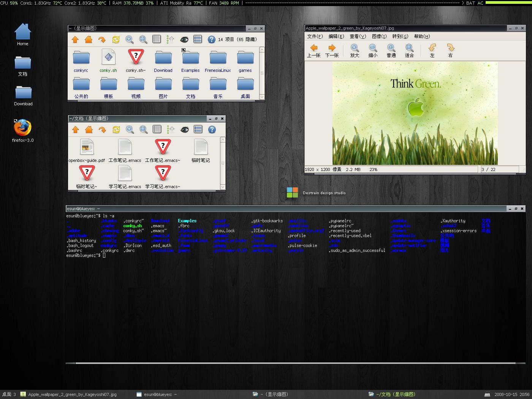532x399 pixels.
Task: Toggle hidden files eye in home filer
Action: pos(184,40)
